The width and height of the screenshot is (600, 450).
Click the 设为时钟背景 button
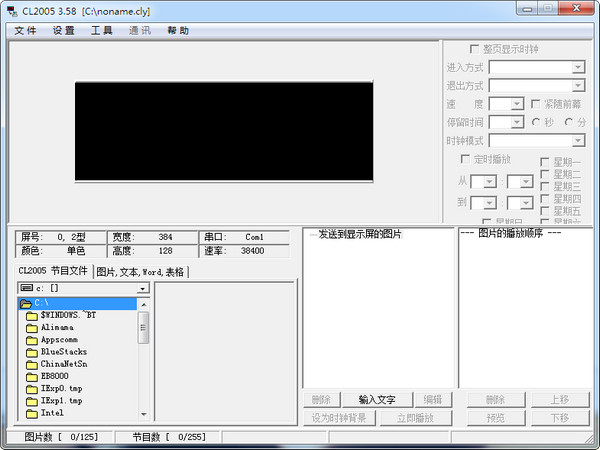coord(339,418)
